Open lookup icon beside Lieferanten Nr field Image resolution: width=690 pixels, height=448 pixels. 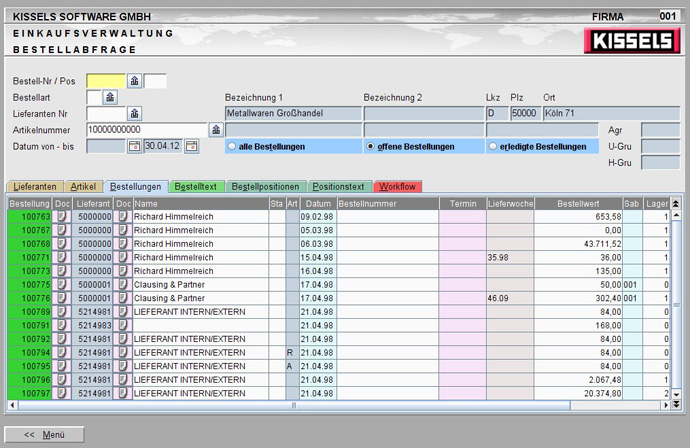point(134,114)
